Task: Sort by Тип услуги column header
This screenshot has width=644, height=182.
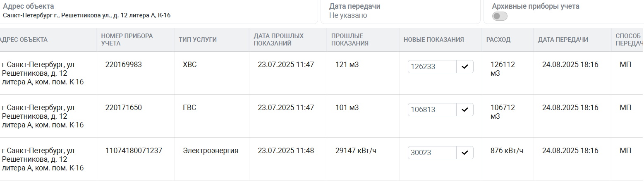Action: (198, 40)
